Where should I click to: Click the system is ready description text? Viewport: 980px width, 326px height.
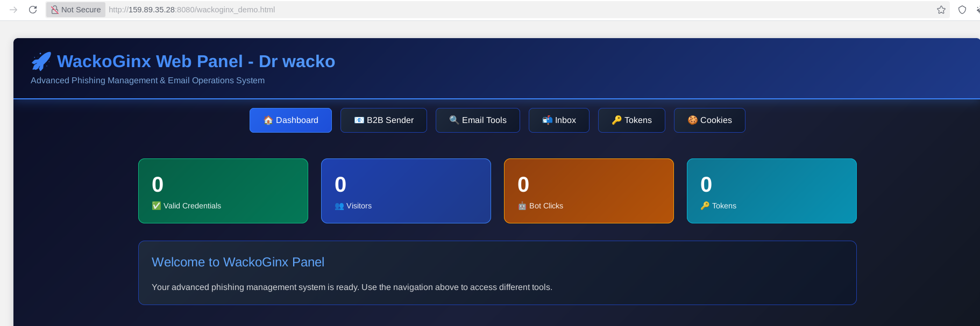coord(352,287)
